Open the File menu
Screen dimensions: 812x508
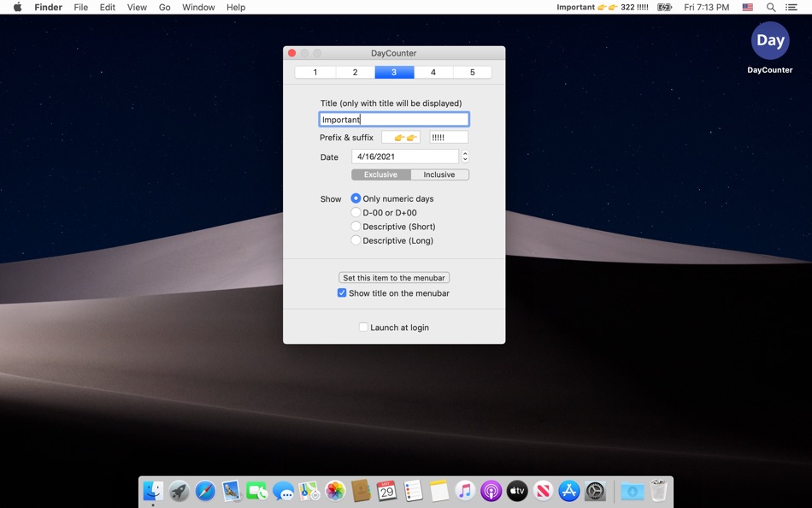[81, 7]
